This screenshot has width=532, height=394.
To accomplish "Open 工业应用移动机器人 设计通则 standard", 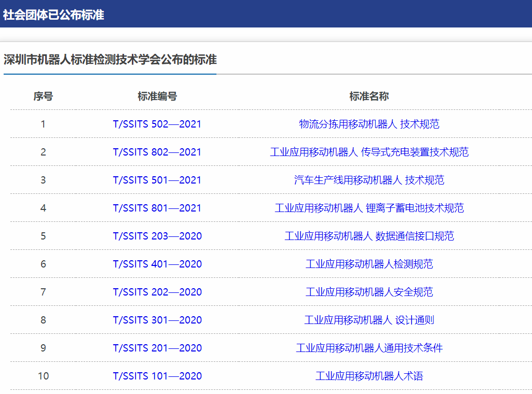I will [x=369, y=320].
